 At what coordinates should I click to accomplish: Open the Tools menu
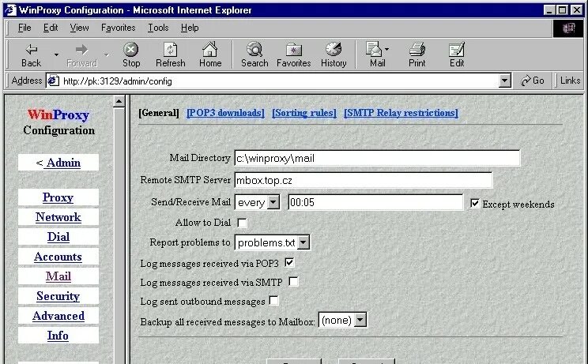[x=158, y=28]
